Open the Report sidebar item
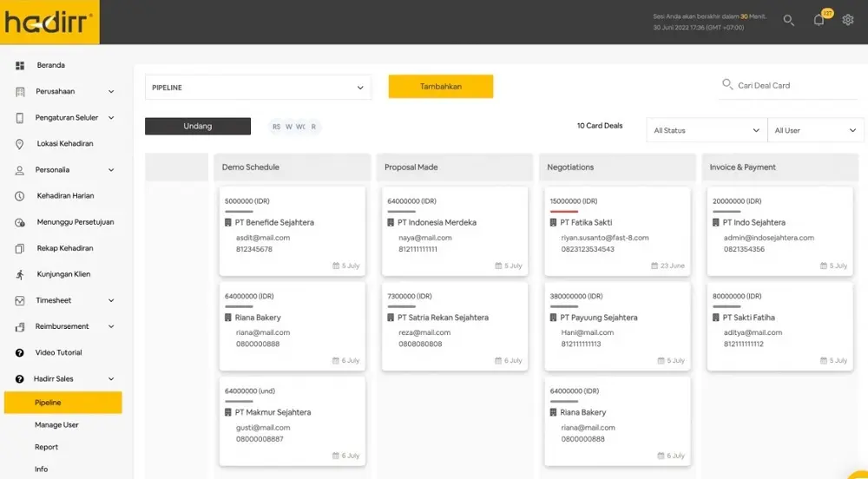 pyautogui.click(x=47, y=448)
